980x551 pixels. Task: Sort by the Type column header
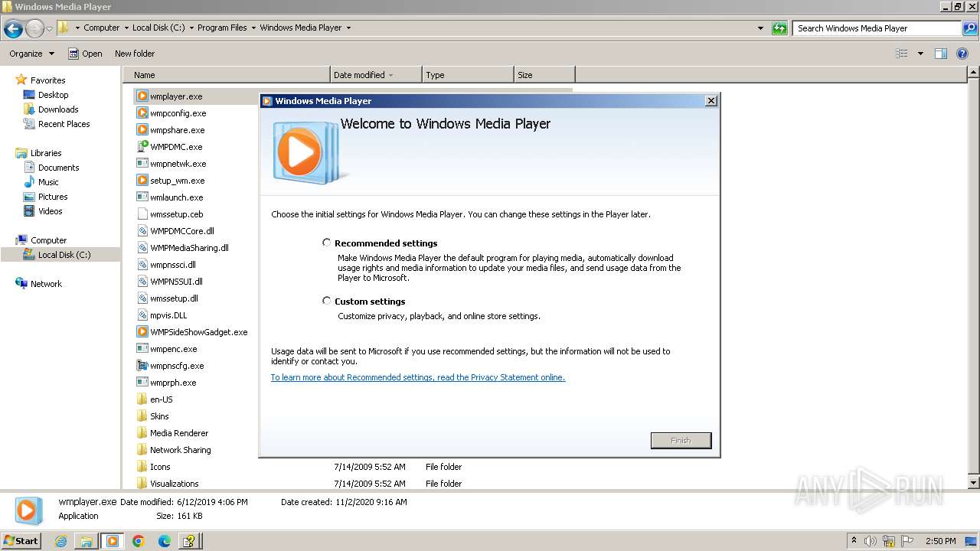(x=468, y=75)
